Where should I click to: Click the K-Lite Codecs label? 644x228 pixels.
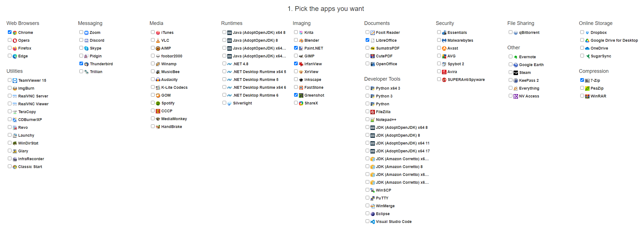pos(174,88)
